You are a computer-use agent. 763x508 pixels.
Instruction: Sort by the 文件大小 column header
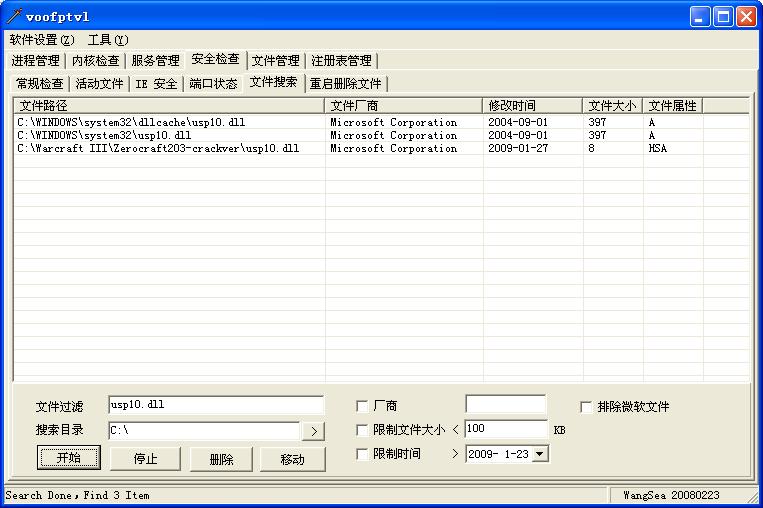tap(613, 106)
